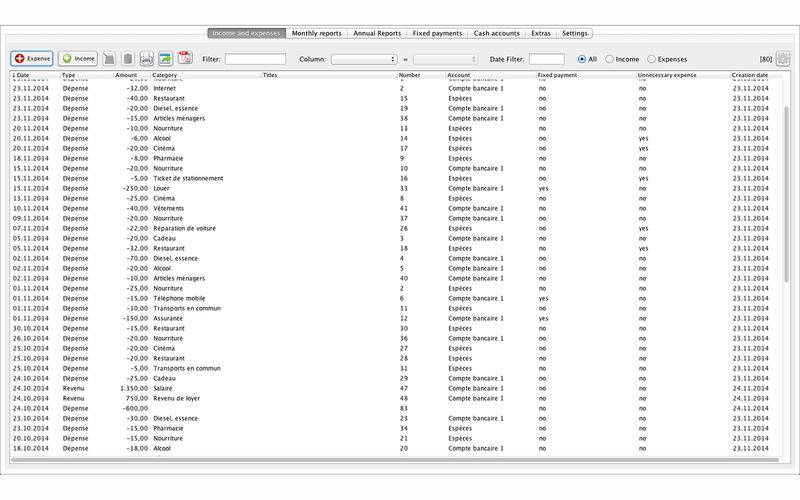Open the Fixed payments tab
Viewport: 800px width, 500px height.
click(437, 33)
